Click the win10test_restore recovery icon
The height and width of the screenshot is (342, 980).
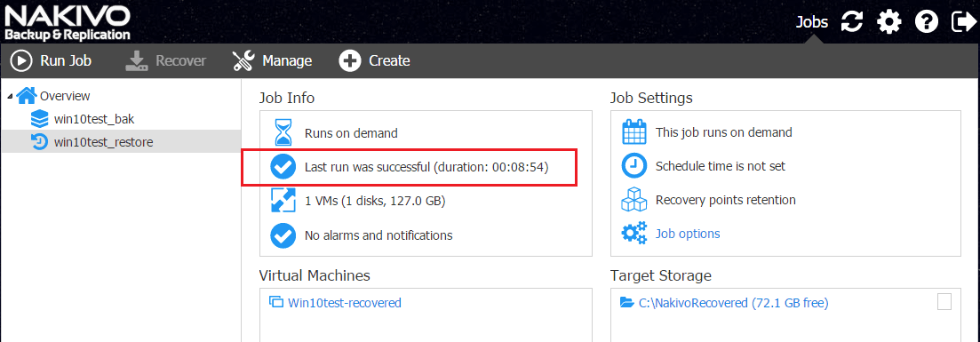point(39,142)
